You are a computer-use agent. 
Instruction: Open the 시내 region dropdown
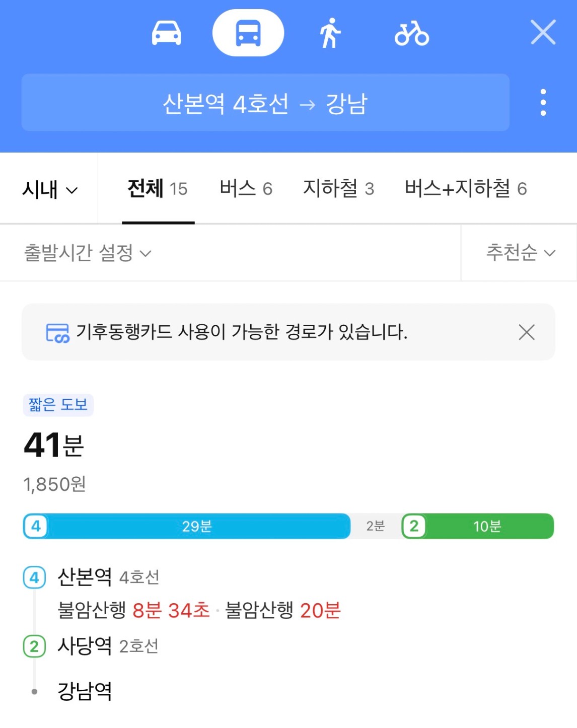[49, 190]
